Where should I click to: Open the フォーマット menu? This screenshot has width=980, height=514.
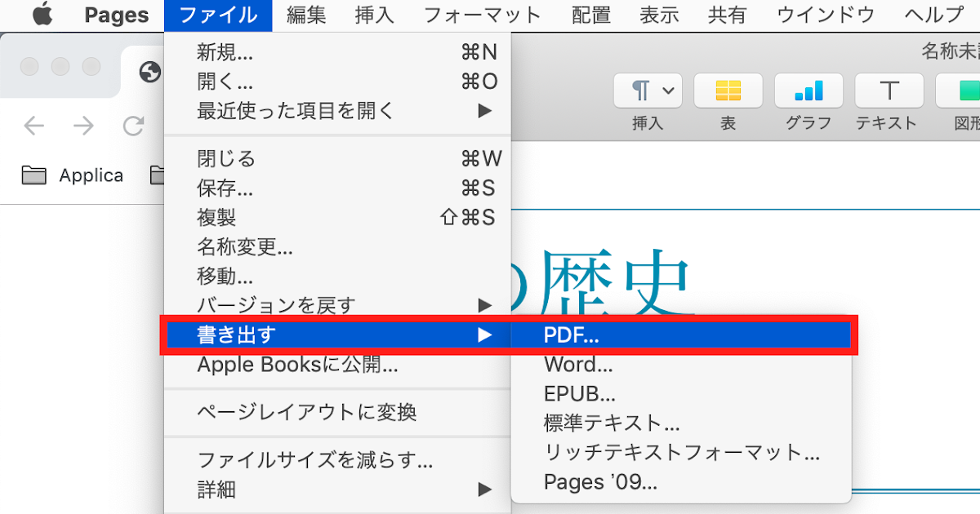[x=483, y=15]
